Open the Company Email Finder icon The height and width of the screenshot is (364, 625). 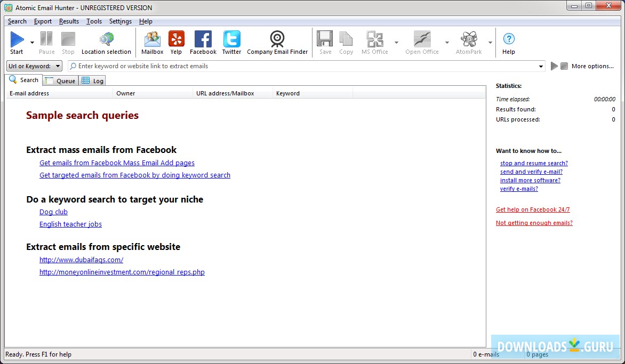277,39
